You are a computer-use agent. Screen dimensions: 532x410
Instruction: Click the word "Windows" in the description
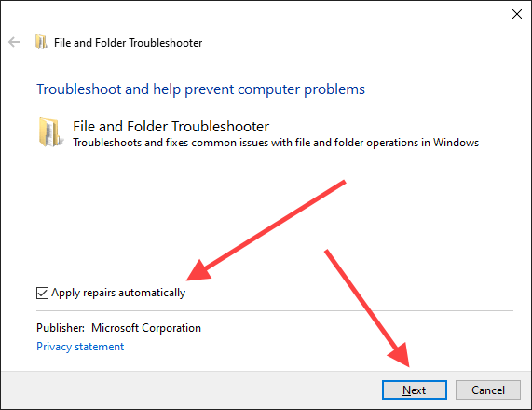pyautogui.click(x=456, y=143)
